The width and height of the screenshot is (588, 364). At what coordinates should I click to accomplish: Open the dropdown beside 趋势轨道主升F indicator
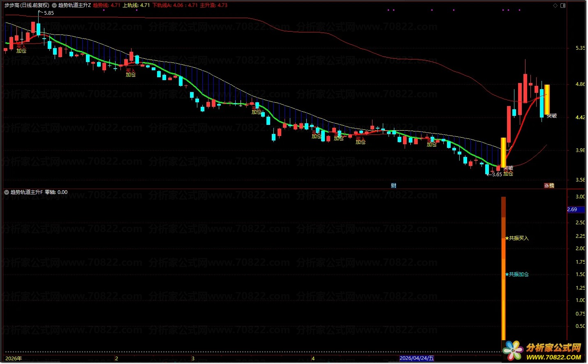tap(7, 192)
